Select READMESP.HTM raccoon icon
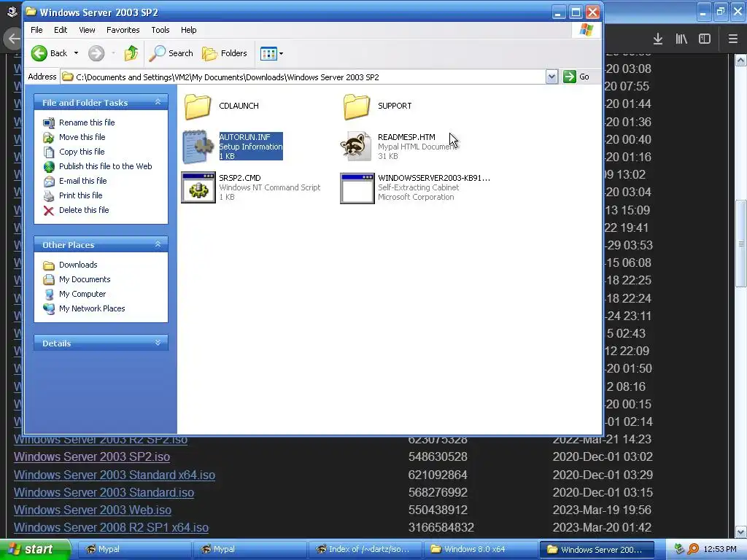 pyautogui.click(x=356, y=147)
